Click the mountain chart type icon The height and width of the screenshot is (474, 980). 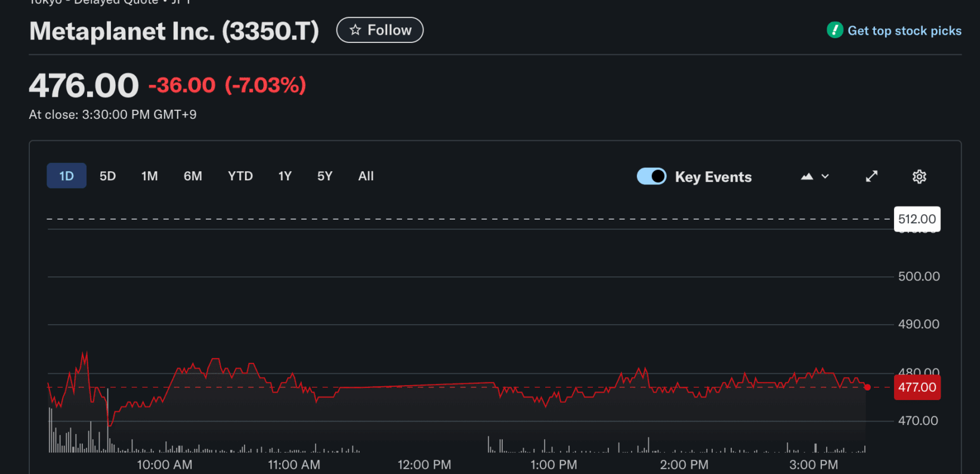coord(807,177)
